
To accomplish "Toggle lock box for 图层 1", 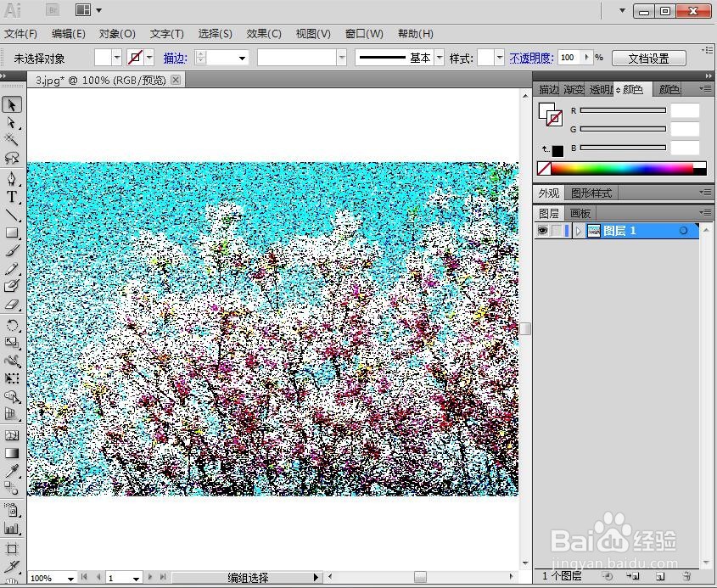I will [556, 231].
